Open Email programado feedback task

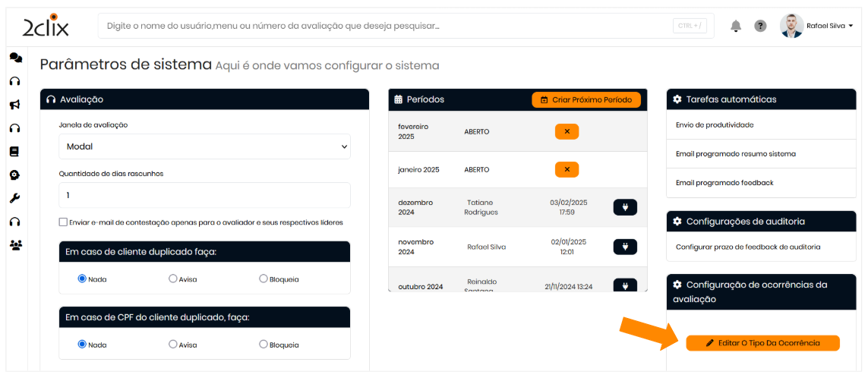click(724, 183)
